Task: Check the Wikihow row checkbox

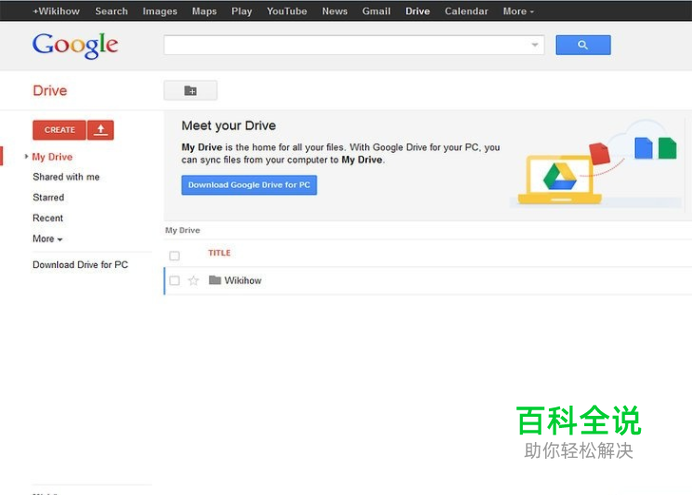Action: [x=174, y=281]
